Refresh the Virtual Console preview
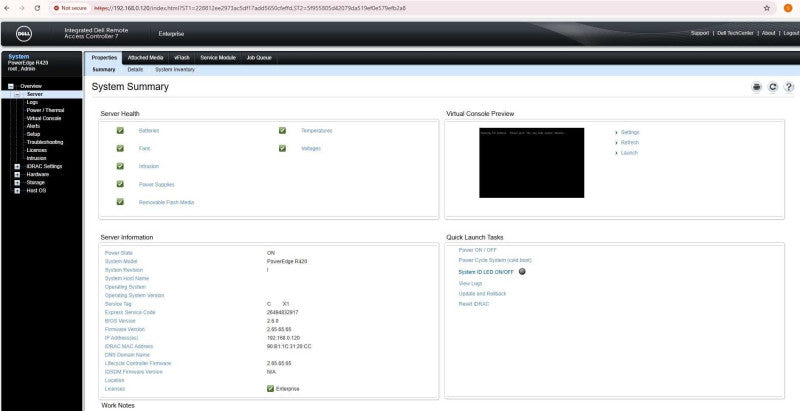The image size is (800, 411). (x=630, y=143)
